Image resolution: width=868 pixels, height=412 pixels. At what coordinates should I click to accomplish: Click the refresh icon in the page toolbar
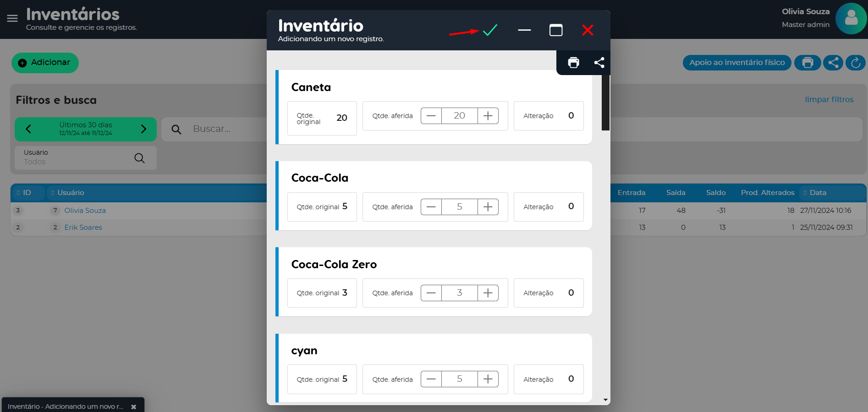click(x=855, y=63)
